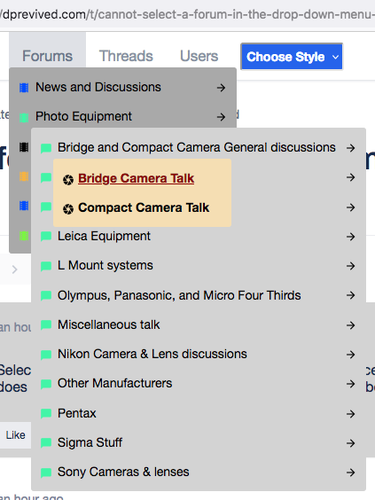Select Photo Equipment menu item

click(x=84, y=116)
